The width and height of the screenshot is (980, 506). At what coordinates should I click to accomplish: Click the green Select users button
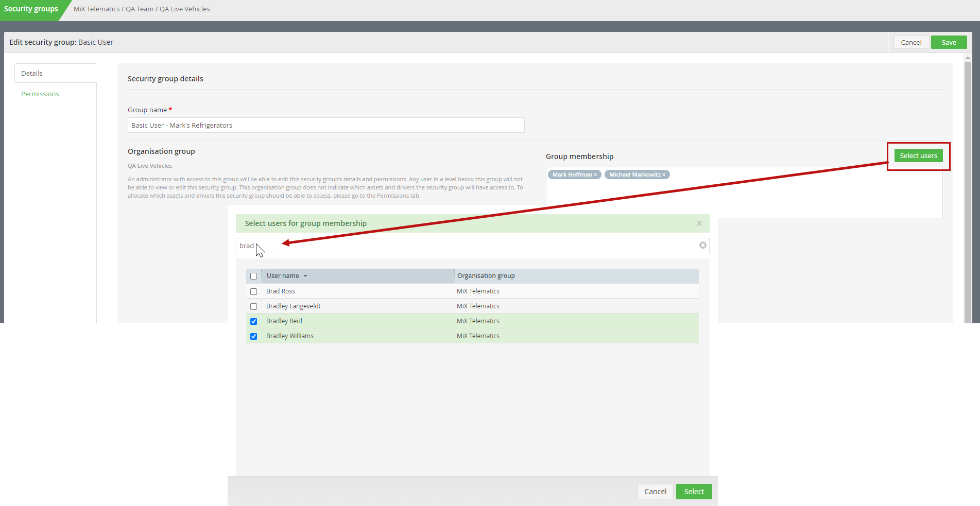tap(918, 156)
